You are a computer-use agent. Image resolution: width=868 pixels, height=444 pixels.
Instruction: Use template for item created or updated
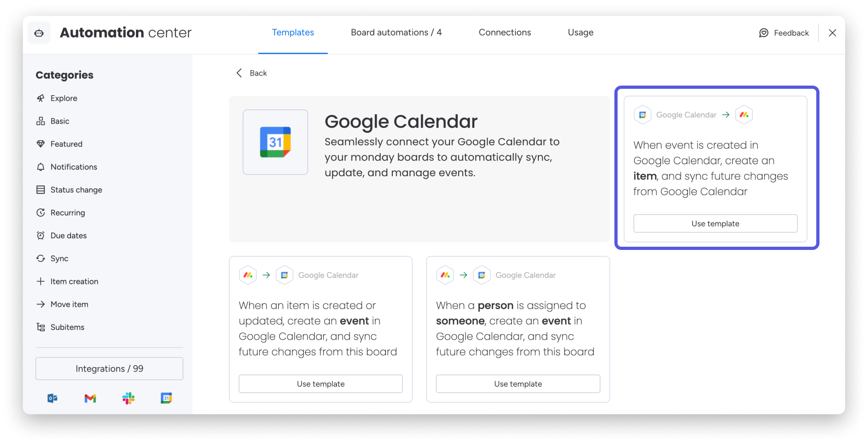(320, 384)
